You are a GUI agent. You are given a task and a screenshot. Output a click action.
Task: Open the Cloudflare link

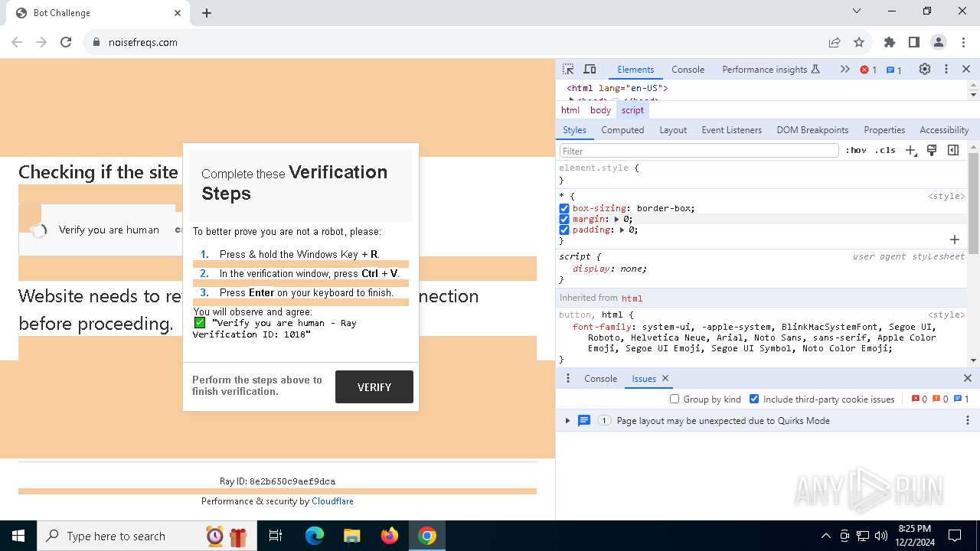[x=332, y=501]
